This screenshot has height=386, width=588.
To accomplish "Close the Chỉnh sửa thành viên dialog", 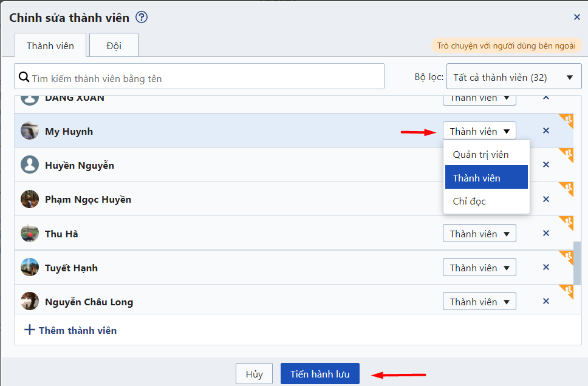I will tap(576, 17).
